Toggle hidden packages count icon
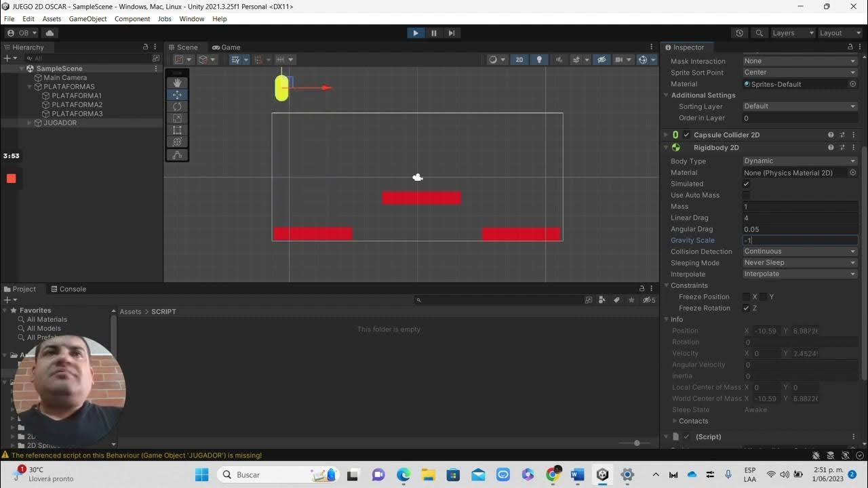868x488 pixels. (649, 300)
